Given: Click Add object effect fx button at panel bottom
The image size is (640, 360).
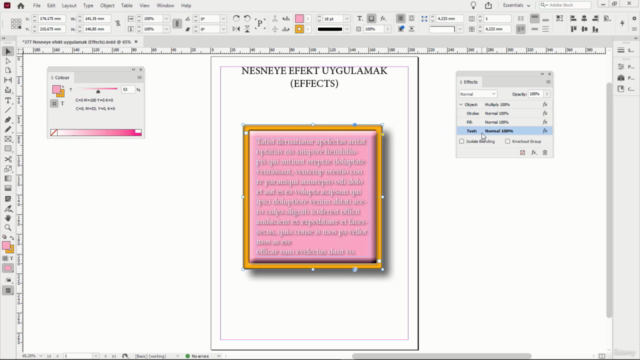Looking at the screenshot, I should (x=534, y=152).
